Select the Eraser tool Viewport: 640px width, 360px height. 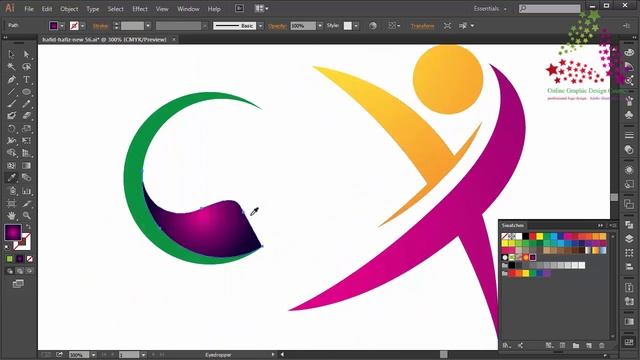pyautogui.click(x=27, y=116)
